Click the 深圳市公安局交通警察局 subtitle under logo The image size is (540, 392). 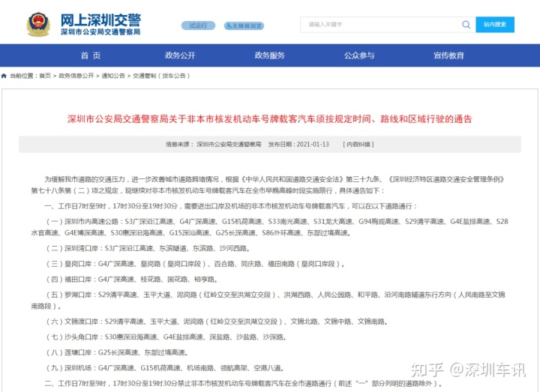click(100, 32)
